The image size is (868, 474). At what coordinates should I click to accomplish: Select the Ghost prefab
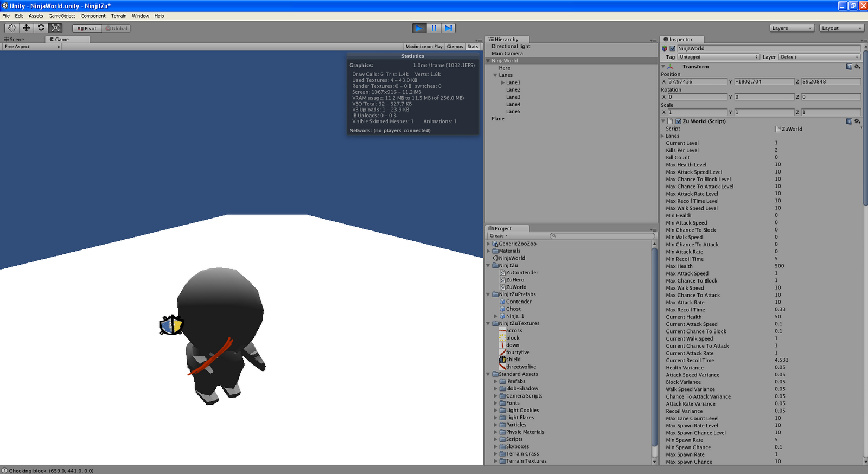pos(510,309)
